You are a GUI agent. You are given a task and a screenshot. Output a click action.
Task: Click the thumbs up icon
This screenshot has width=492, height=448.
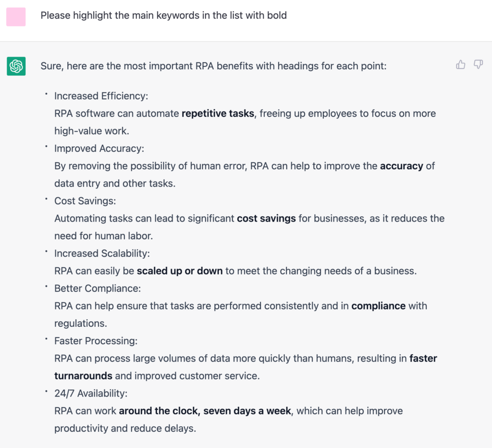click(461, 64)
